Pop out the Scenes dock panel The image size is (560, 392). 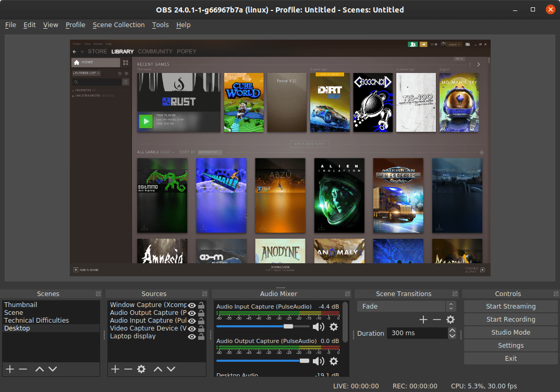pos(98,294)
